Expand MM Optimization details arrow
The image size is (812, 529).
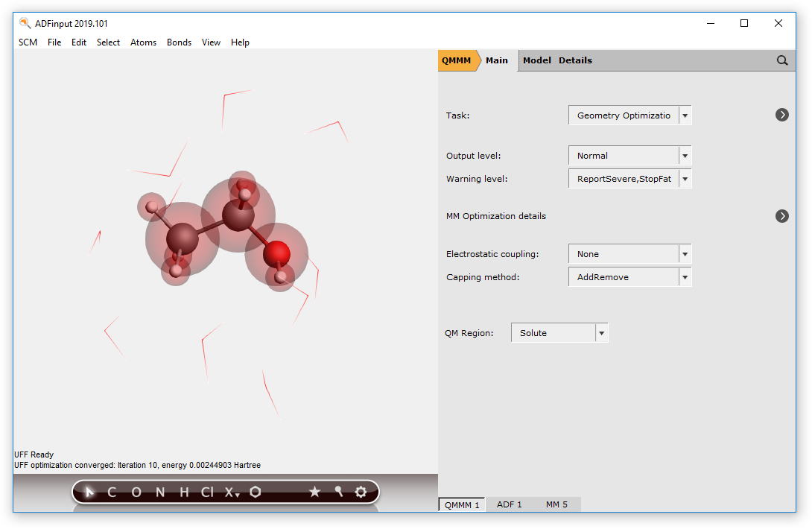(782, 216)
